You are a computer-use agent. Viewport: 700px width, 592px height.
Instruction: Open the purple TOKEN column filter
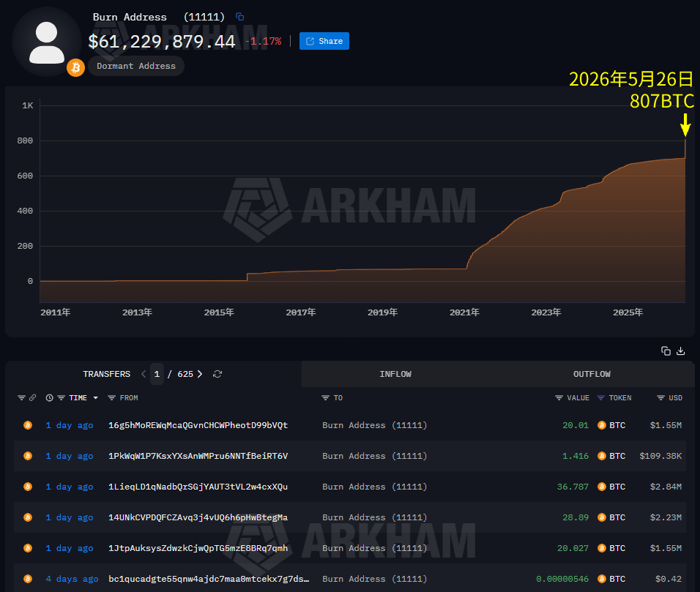point(601,397)
